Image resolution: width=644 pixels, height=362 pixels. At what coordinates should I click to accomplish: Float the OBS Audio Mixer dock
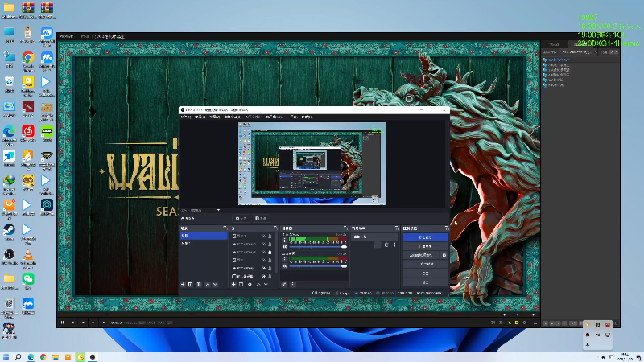point(345,228)
